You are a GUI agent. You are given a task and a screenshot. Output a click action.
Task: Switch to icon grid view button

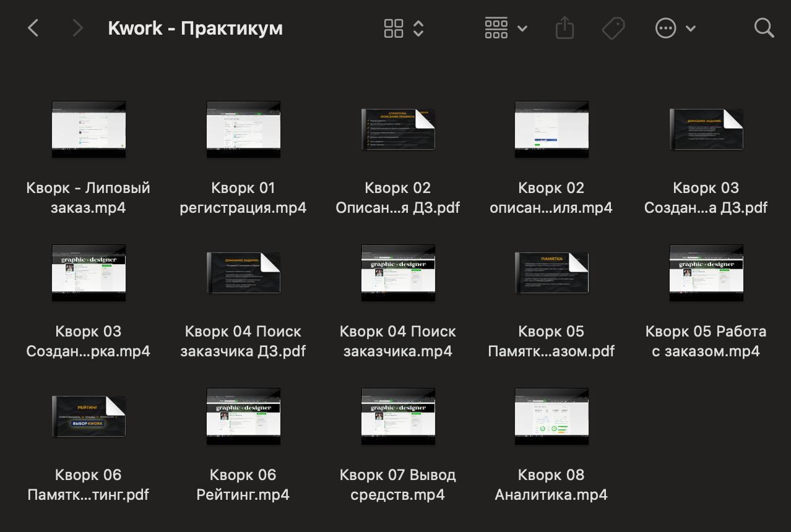click(394, 28)
